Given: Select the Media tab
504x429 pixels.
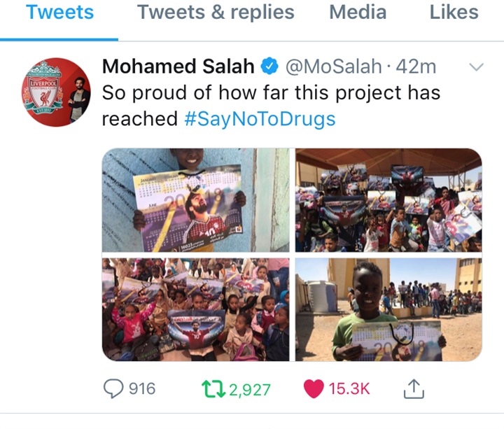Looking at the screenshot, I should [x=358, y=12].
